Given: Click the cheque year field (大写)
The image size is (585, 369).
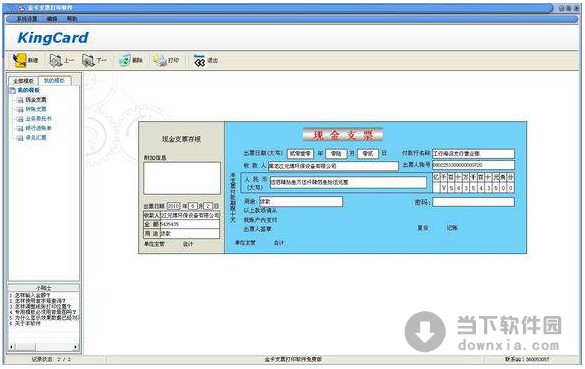Looking at the screenshot, I should coord(300,154).
